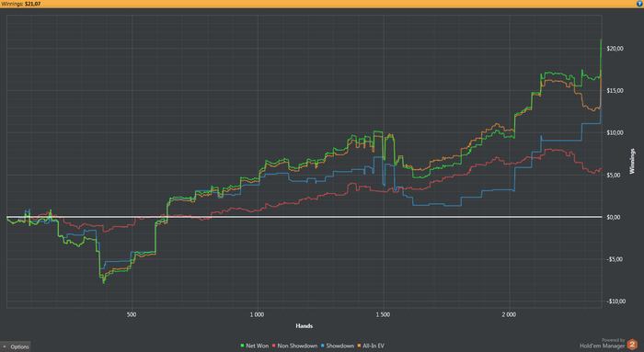Click the 1 000 hands axis label
The height and width of the screenshot is (352, 644).
point(257,314)
